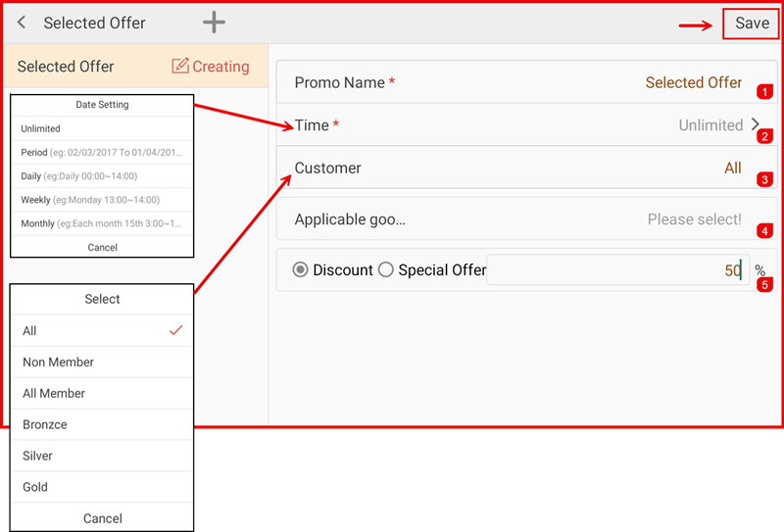Cancel the customer Select dialog

coord(102,518)
